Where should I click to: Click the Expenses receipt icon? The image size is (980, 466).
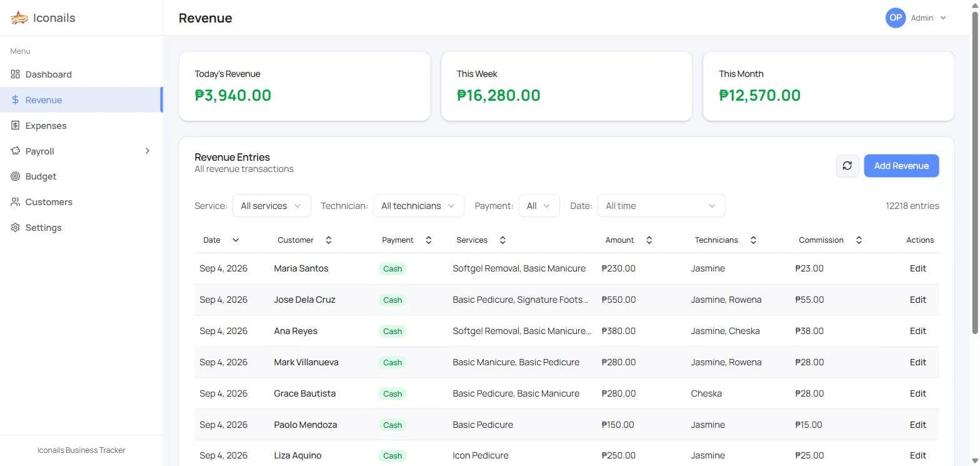coord(16,126)
